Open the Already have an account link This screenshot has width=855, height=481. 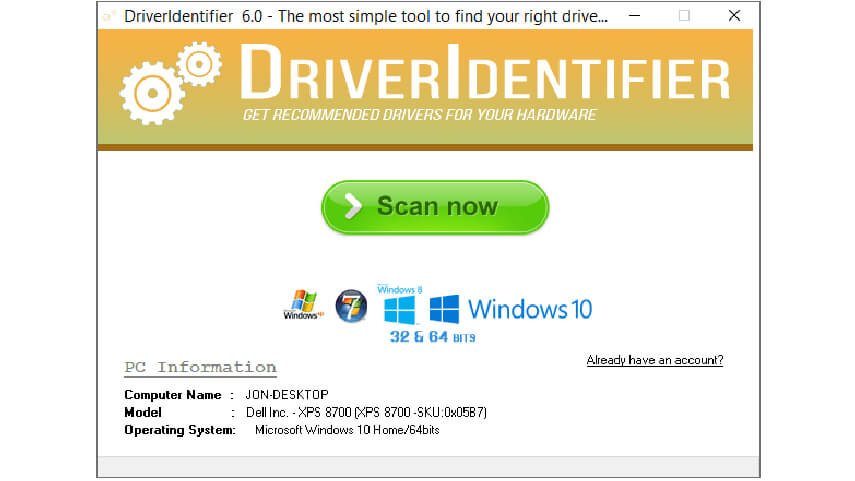[655, 360]
